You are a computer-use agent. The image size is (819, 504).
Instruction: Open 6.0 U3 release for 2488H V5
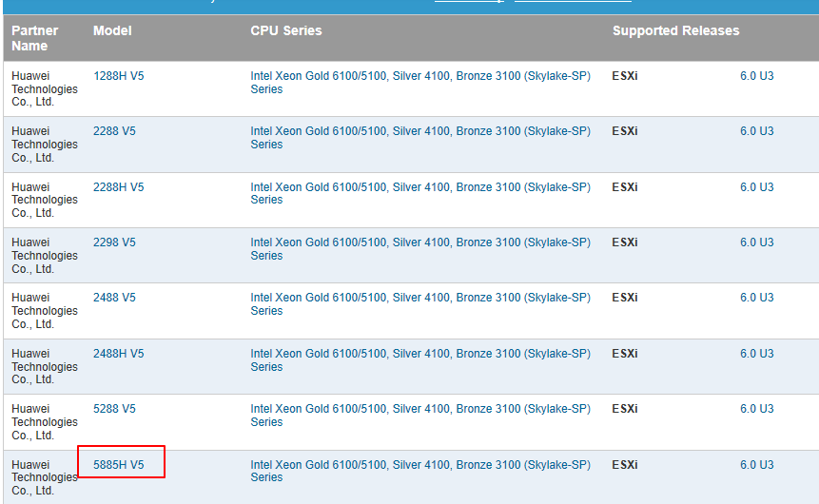pyautogui.click(x=757, y=354)
